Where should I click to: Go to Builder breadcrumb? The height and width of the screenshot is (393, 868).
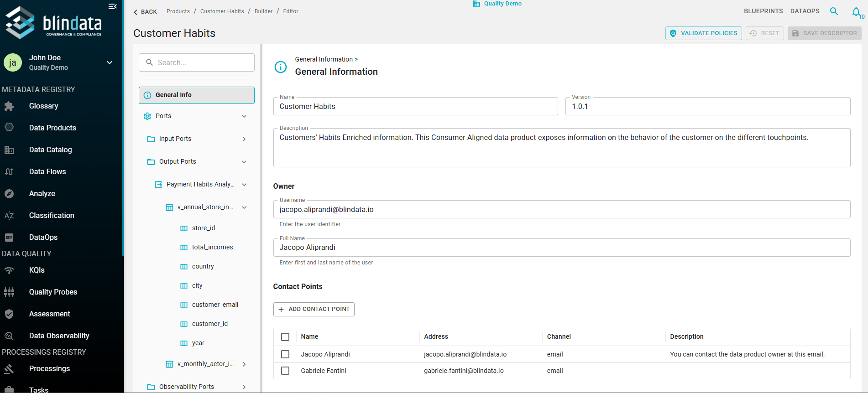264,11
